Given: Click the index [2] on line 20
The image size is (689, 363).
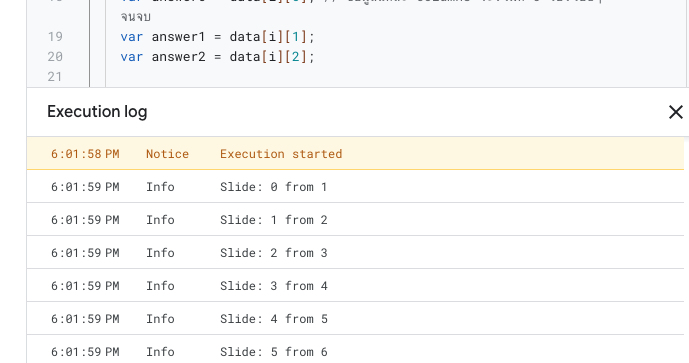Looking at the screenshot, I should click(296, 57).
